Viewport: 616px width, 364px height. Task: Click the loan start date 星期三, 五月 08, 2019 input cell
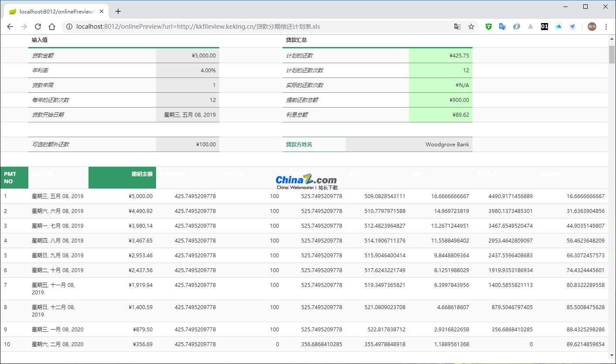point(187,115)
